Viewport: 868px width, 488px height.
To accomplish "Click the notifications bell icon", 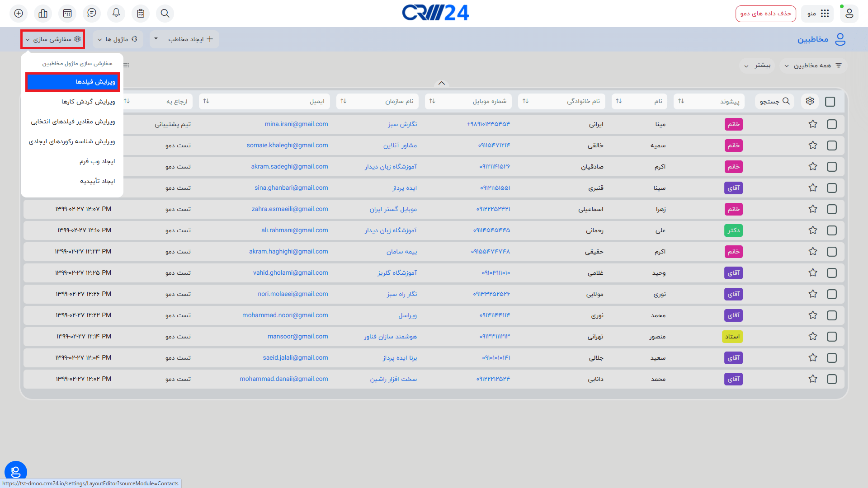I will coord(116,13).
